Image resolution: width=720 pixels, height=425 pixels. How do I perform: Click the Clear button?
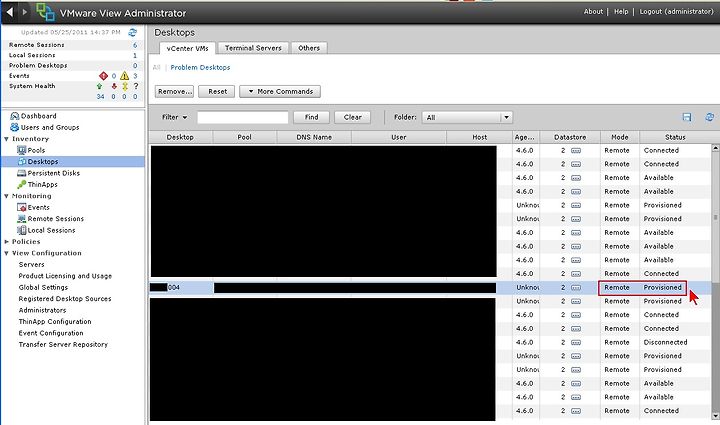pyautogui.click(x=352, y=117)
